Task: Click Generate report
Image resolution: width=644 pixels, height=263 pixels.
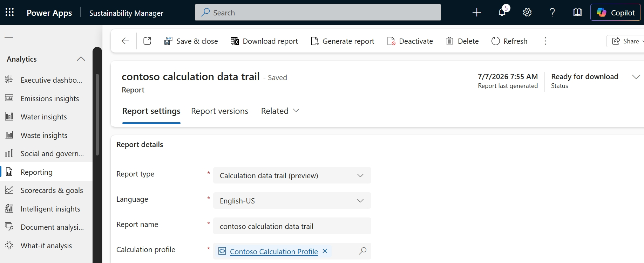Action: pos(343,41)
